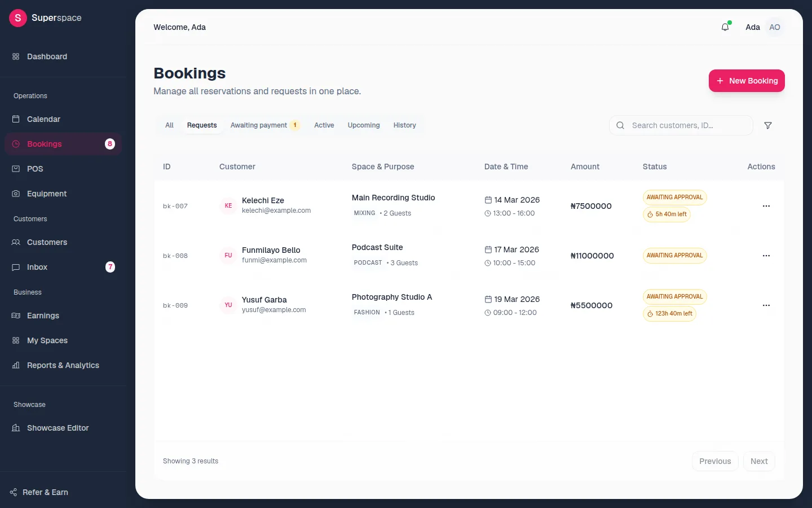Select the Requests tab
Viewport: 812px width, 508px height.
point(202,125)
